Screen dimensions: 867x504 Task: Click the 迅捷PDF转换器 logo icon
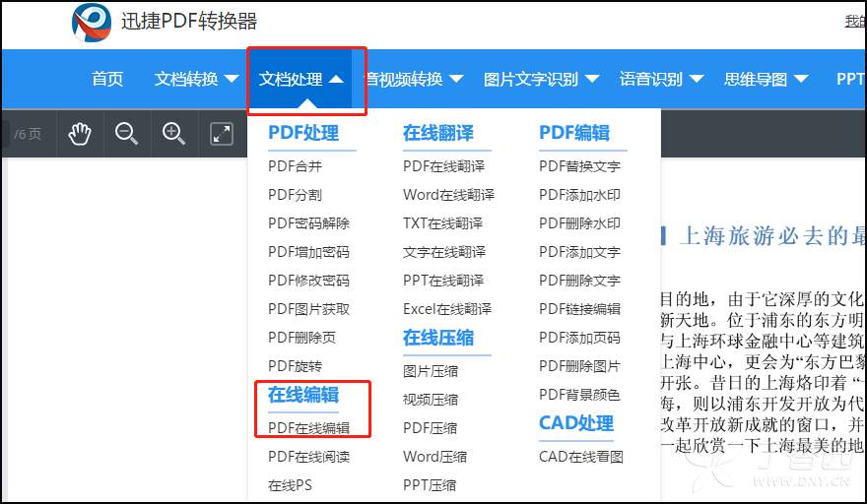pyautogui.click(x=92, y=23)
